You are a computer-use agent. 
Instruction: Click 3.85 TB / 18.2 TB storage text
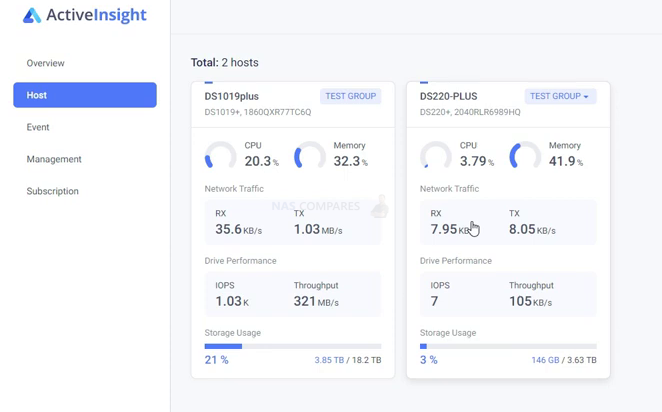pyautogui.click(x=348, y=360)
